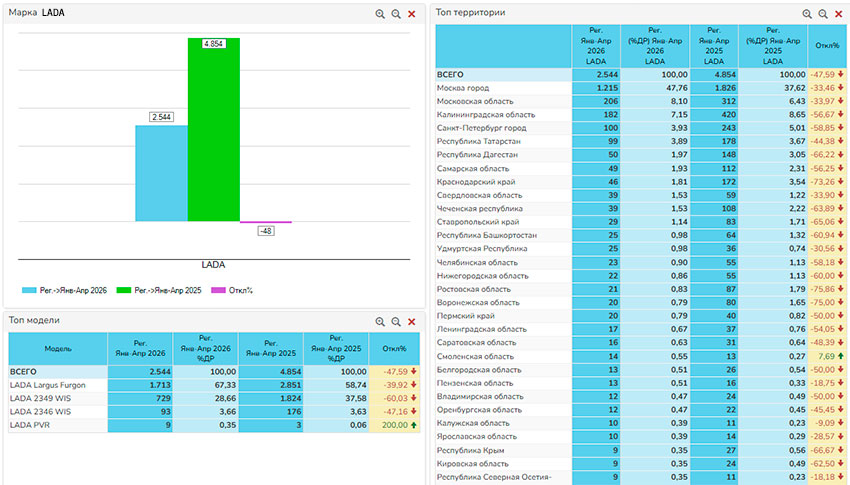Select Республика Татарстан row
The height and width of the screenshot is (485, 850).
tap(641, 141)
